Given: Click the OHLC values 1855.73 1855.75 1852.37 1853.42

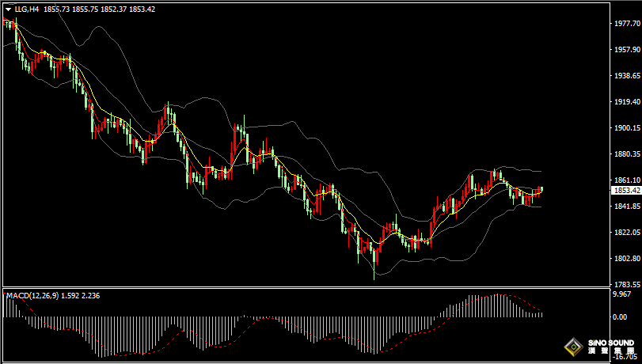Looking at the screenshot, I should coord(100,9).
